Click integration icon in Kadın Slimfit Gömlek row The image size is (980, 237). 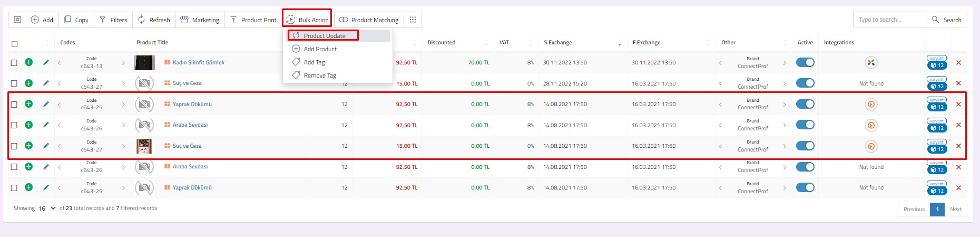pos(871,63)
